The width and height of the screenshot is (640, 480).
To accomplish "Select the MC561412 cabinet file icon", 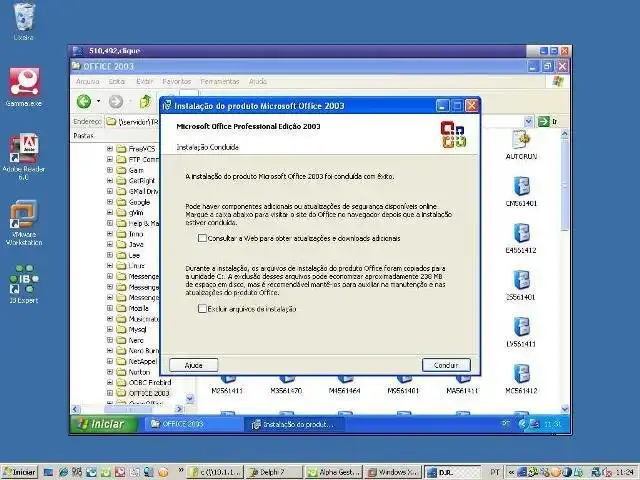I will [521, 374].
